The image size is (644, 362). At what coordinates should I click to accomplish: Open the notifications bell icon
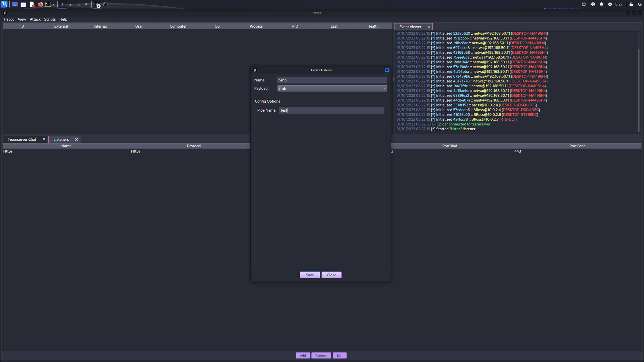tap(601, 4)
